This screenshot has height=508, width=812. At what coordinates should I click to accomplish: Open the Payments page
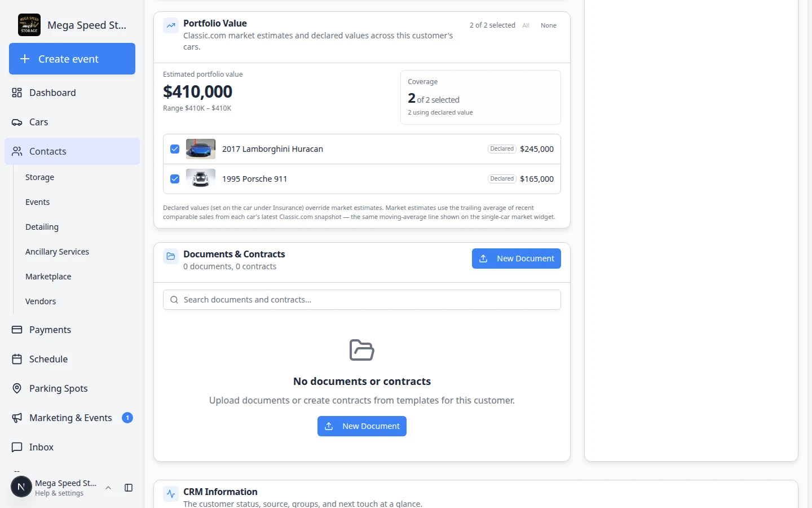pyautogui.click(x=72, y=330)
